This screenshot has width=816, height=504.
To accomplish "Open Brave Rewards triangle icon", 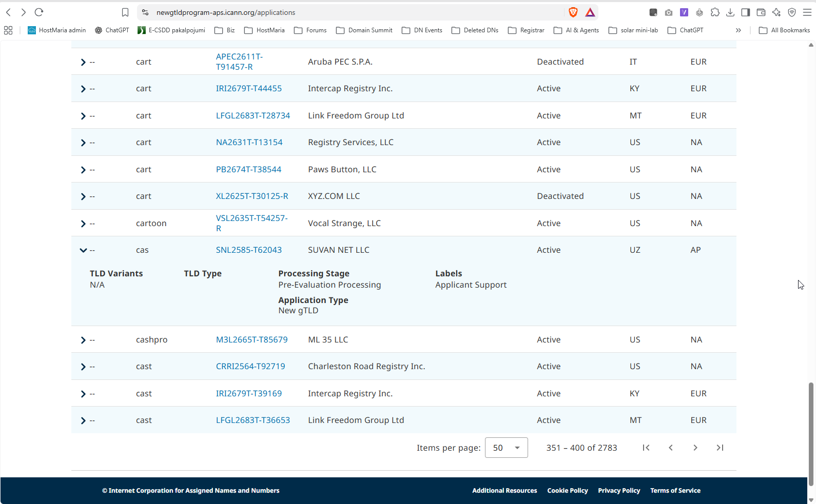I will point(590,12).
